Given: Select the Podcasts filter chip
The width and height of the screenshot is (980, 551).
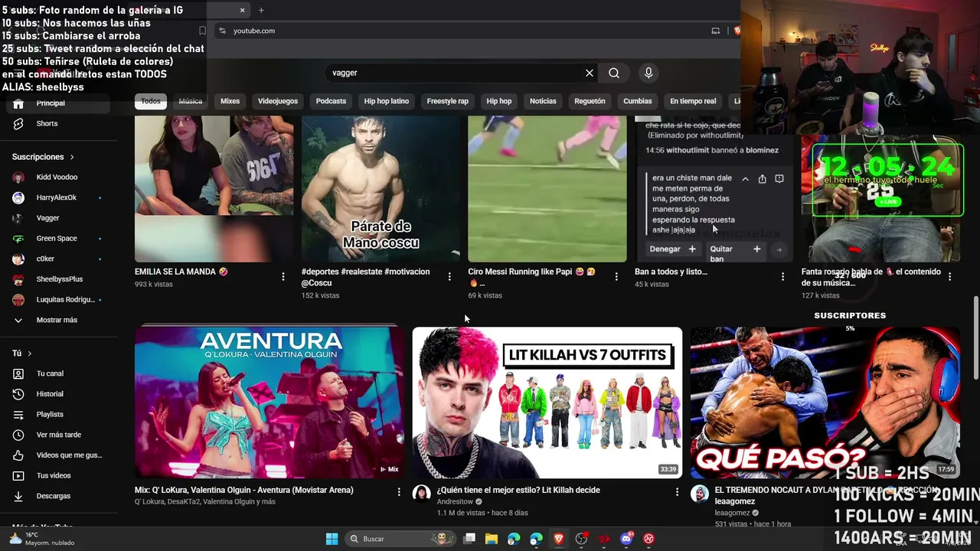Looking at the screenshot, I should pos(331,101).
